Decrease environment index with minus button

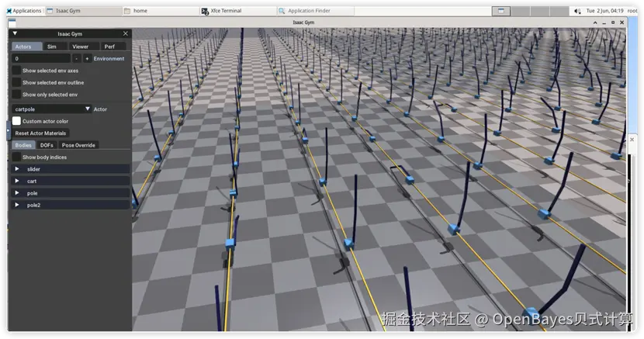[77, 59]
